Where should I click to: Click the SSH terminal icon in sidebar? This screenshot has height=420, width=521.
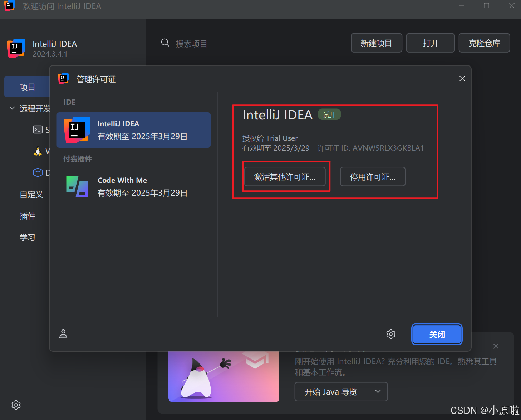[38, 130]
